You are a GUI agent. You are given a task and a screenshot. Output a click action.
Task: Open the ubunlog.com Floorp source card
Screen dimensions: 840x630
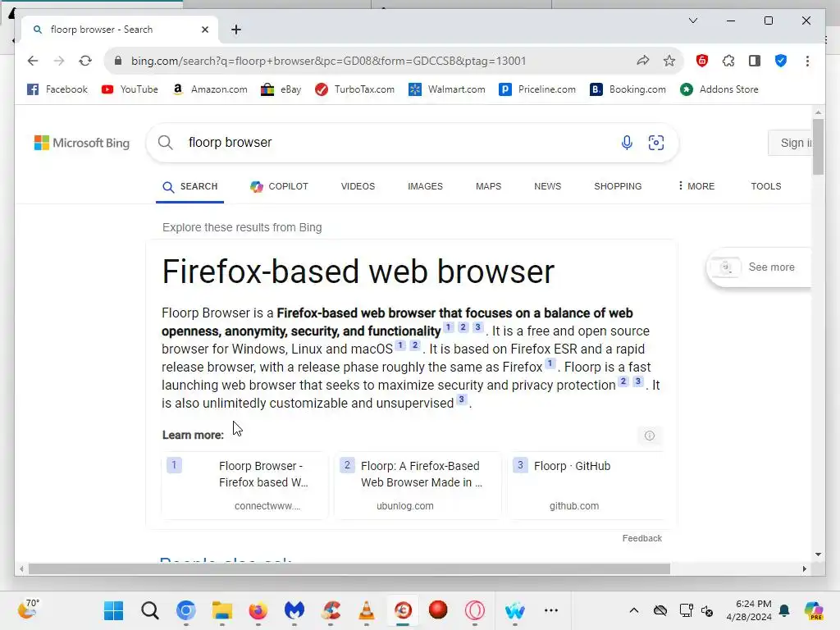pos(418,486)
